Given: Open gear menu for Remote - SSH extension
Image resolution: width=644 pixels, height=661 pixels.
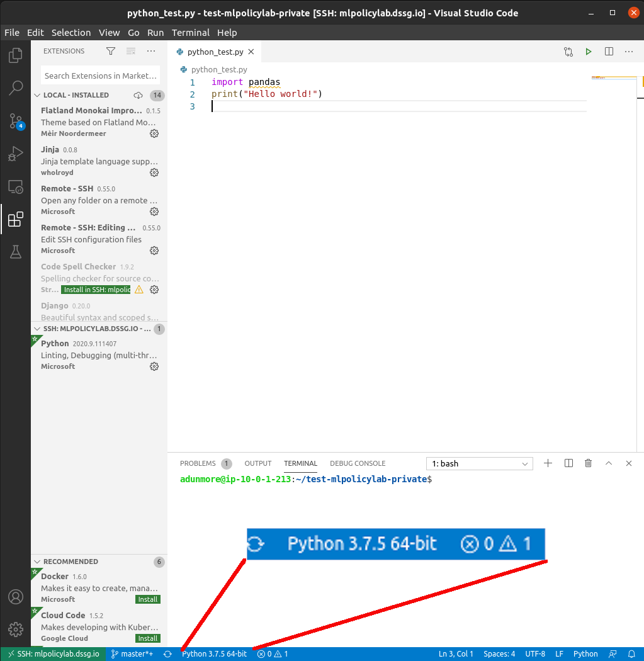Looking at the screenshot, I should [x=154, y=212].
